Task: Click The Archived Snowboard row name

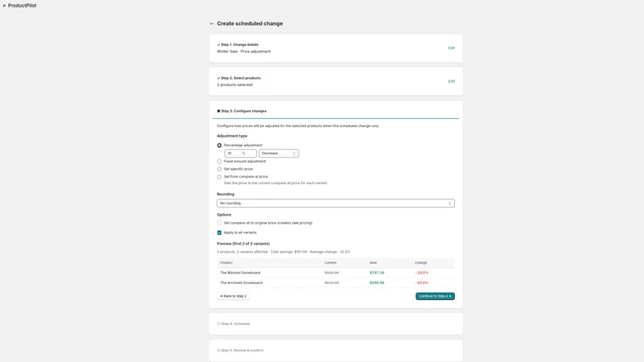Action: click(241, 283)
